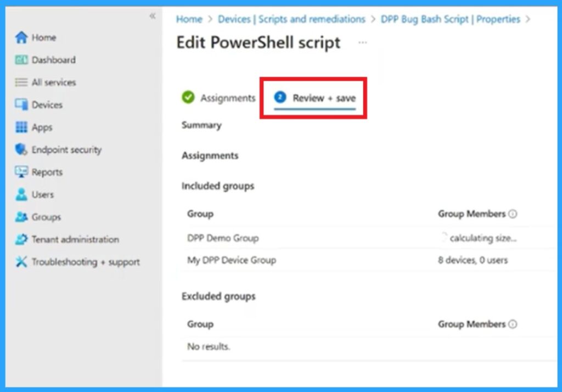Open Tenant administration
The height and width of the screenshot is (392, 562).
[23, 240]
